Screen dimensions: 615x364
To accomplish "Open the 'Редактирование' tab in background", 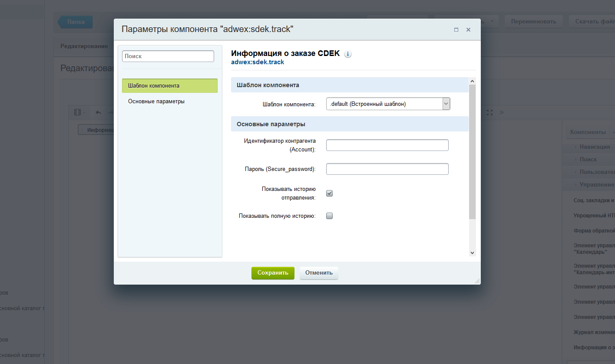I will click(84, 46).
